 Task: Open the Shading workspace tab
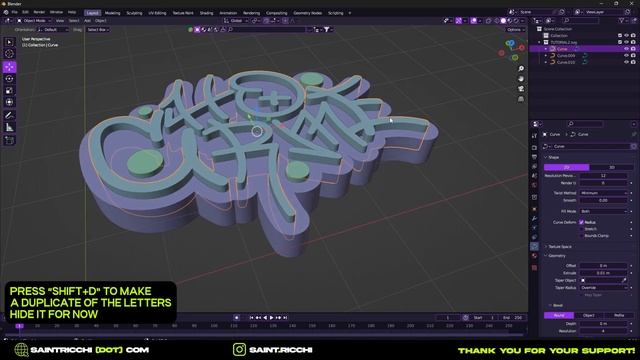(x=207, y=13)
